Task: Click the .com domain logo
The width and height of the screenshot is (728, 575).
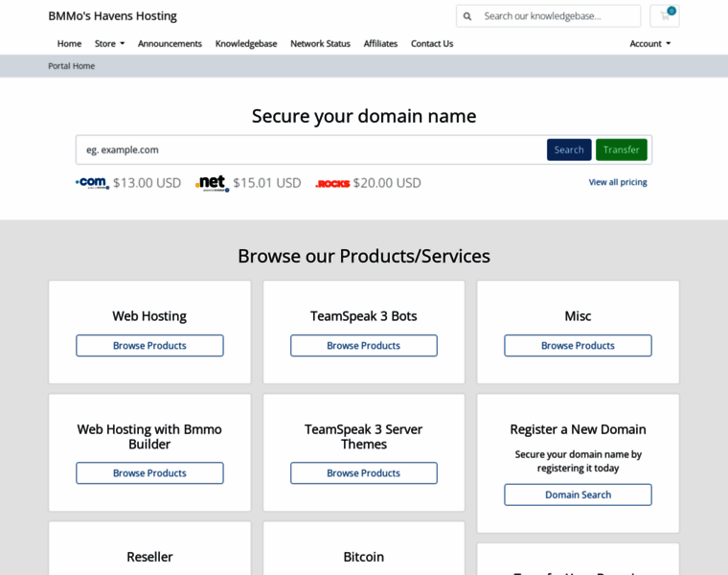Action: tap(92, 182)
